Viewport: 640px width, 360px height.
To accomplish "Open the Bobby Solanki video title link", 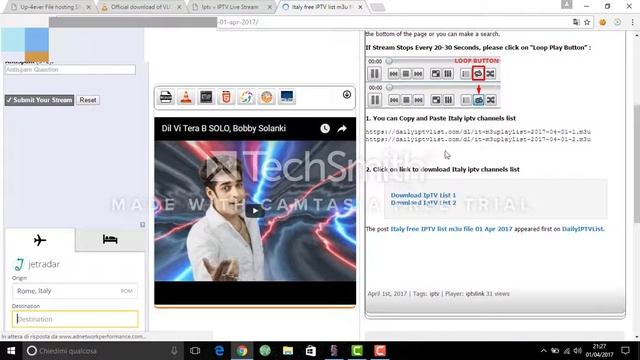I will [224, 128].
